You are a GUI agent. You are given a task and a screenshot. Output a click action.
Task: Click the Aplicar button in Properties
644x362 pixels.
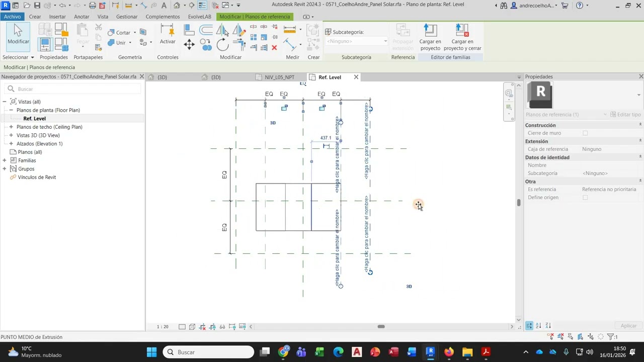pos(628,326)
